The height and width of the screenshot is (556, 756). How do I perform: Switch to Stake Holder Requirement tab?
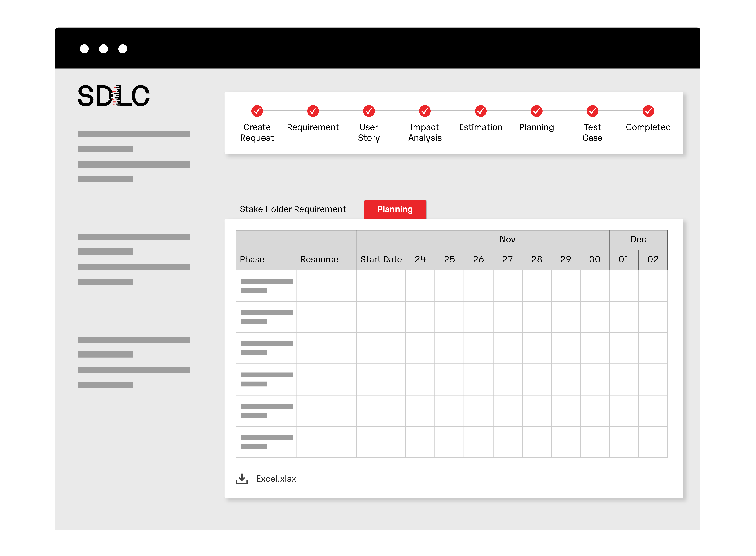pos(293,209)
